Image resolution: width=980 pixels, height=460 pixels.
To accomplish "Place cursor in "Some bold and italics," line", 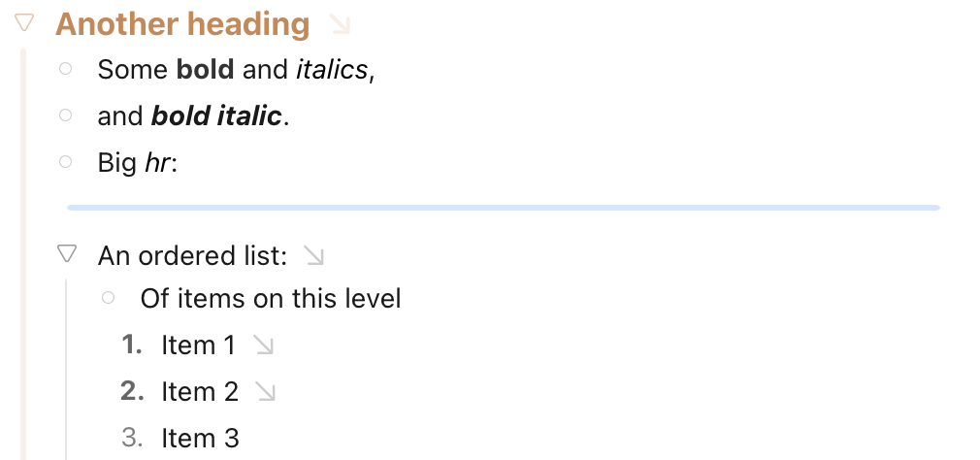I will coord(236,70).
